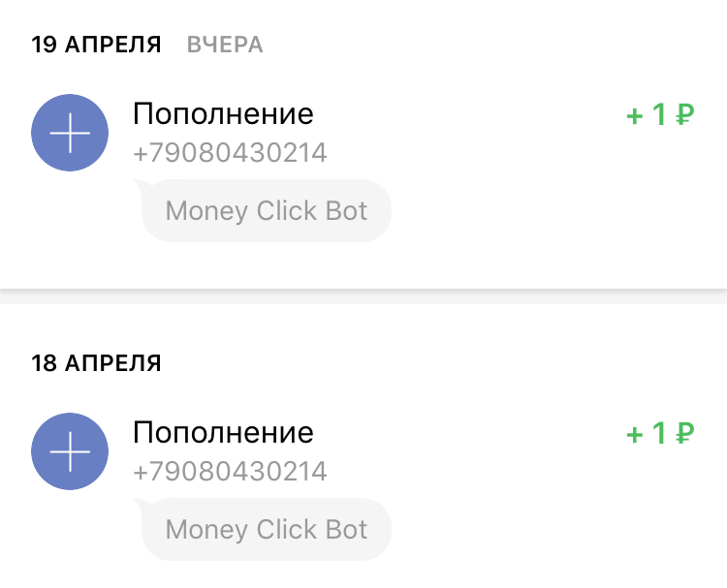727x588 pixels.
Task: Click the gray divider between the date sections
Action: [x=363, y=296]
